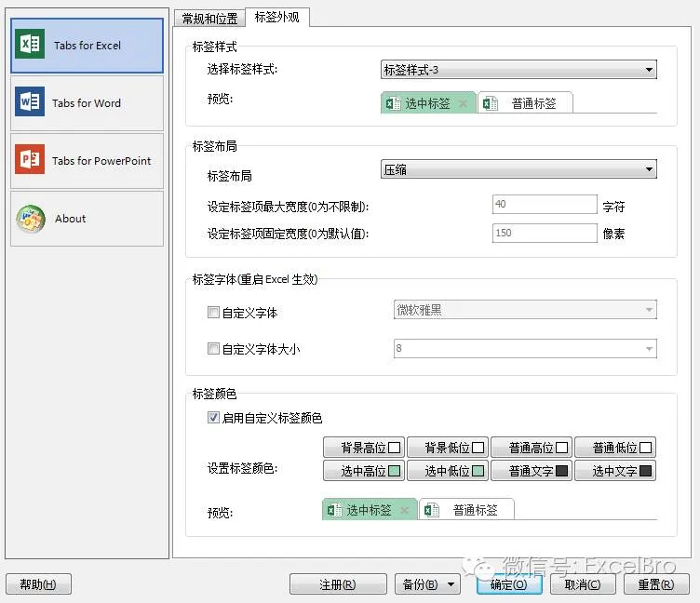Select the Word icon in sidebar

coord(30,101)
